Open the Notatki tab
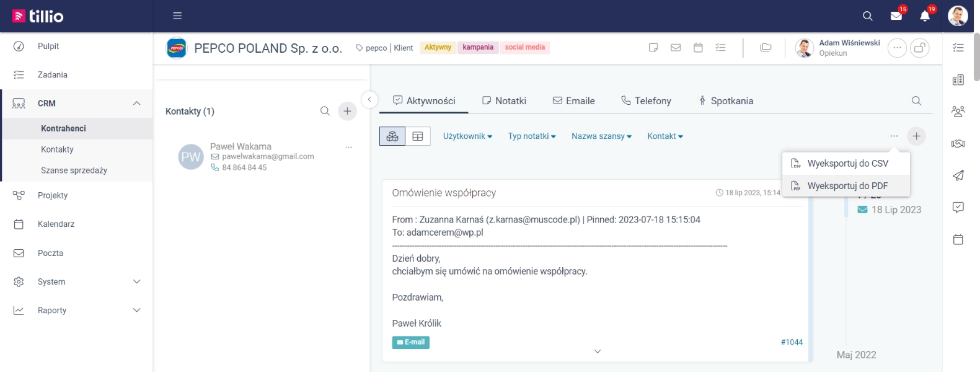The height and width of the screenshot is (372, 980). pyautogui.click(x=504, y=101)
